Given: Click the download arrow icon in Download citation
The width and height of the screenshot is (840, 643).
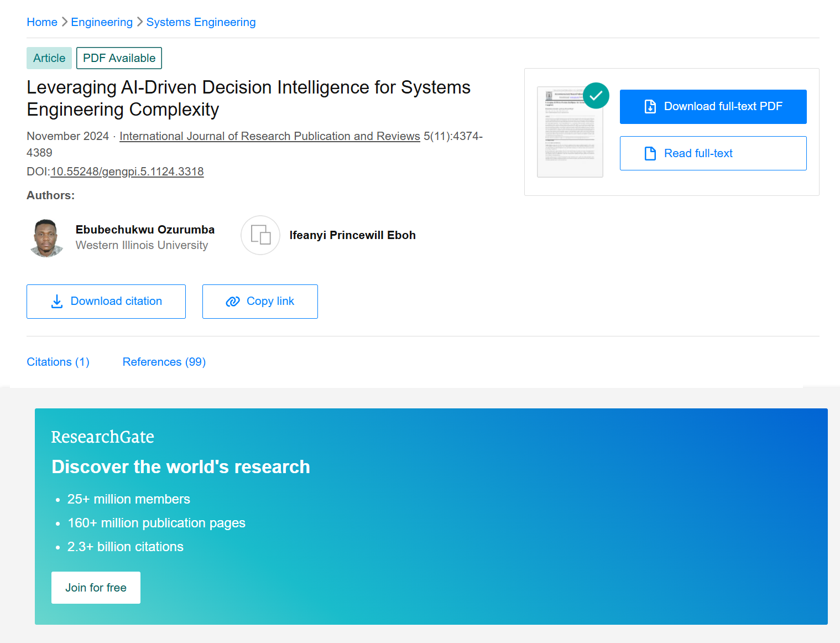Looking at the screenshot, I should (57, 302).
